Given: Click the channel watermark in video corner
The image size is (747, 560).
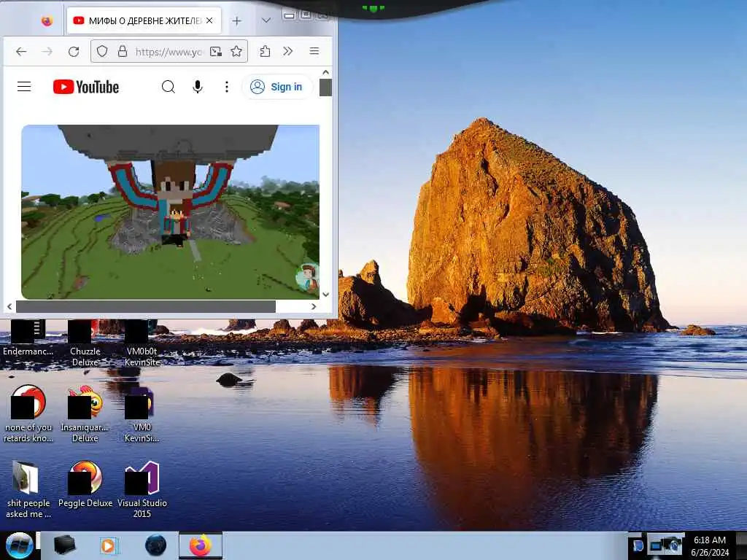Looking at the screenshot, I should pyautogui.click(x=306, y=278).
